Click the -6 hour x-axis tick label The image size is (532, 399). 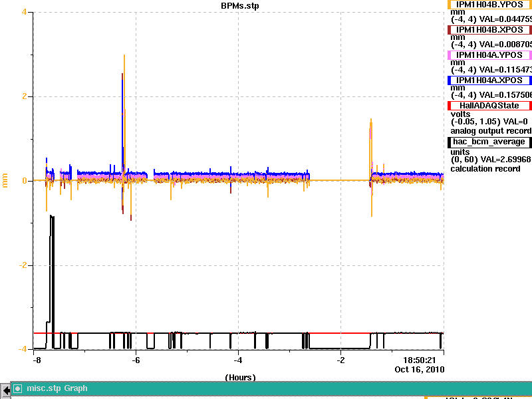pyautogui.click(x=136, y=360)
